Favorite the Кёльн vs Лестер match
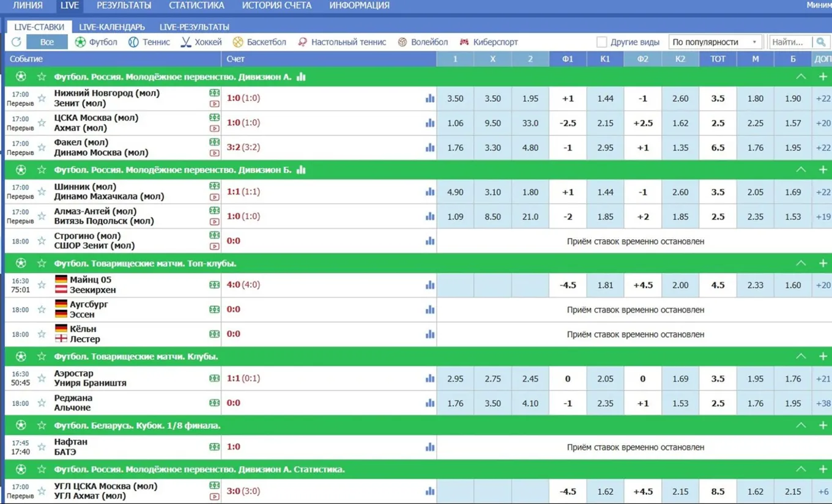Screen dimensions: 832x504 pos(42,334)
